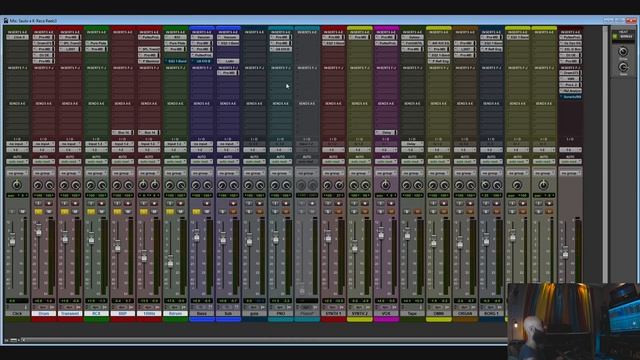Image resolution: width=640 pixels, height=360 pixels.
Task: Open the first insert plugin on the Click track
Action: click(x=17, y=37)
